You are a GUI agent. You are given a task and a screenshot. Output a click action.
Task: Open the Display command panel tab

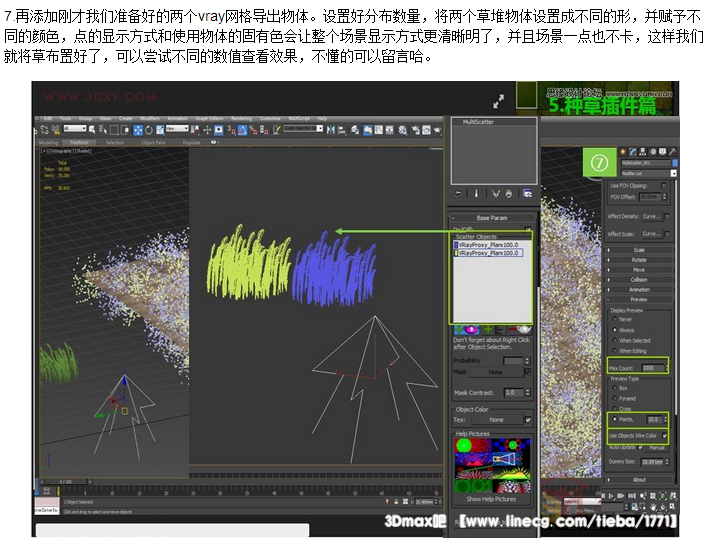(662, 152)
